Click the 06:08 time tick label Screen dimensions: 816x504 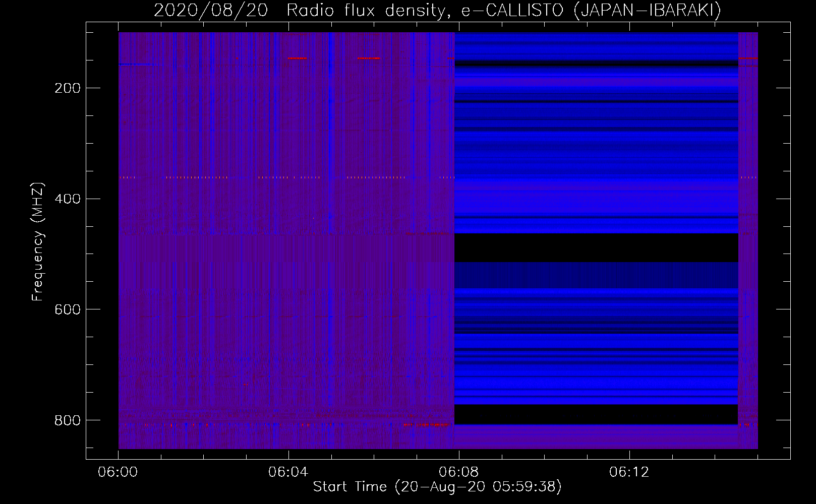point(459,472)
